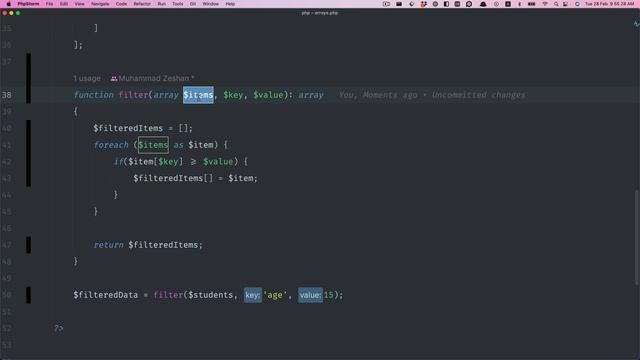Click the $key parameter in the function signature

tap(233, 95)
